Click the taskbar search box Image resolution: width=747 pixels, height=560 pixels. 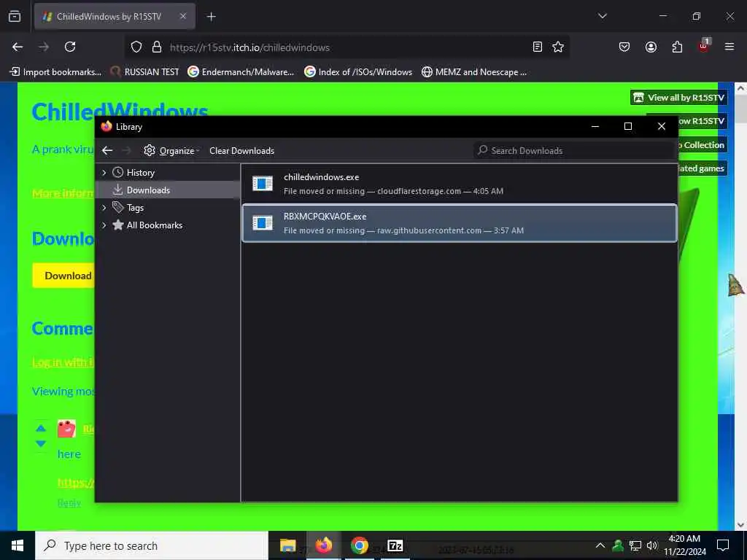152,545
